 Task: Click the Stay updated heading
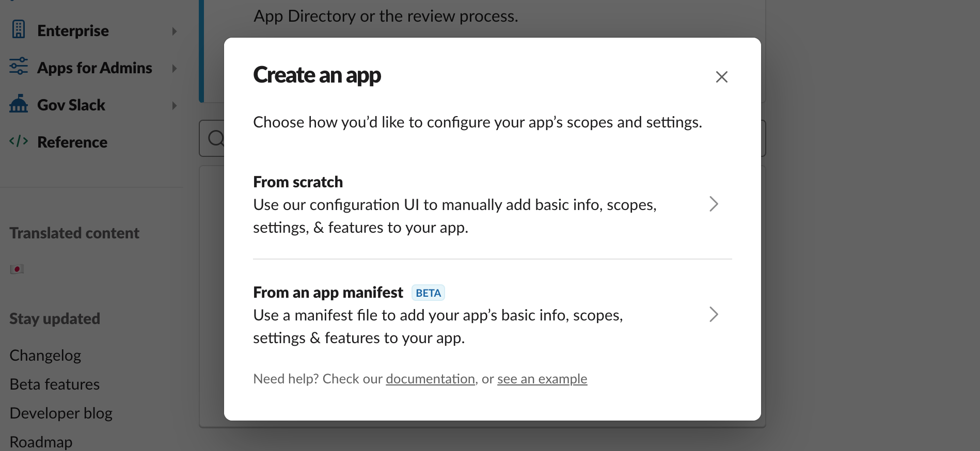(x=55, y=319)
